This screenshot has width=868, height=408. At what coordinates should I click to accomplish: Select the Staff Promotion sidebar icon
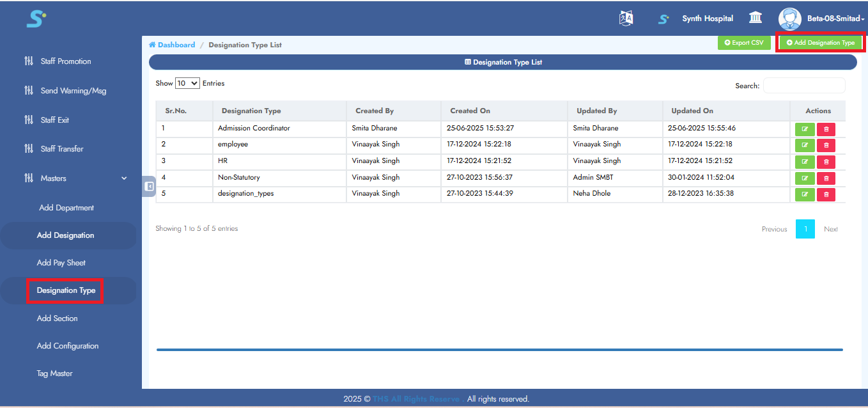coord(28,61)
